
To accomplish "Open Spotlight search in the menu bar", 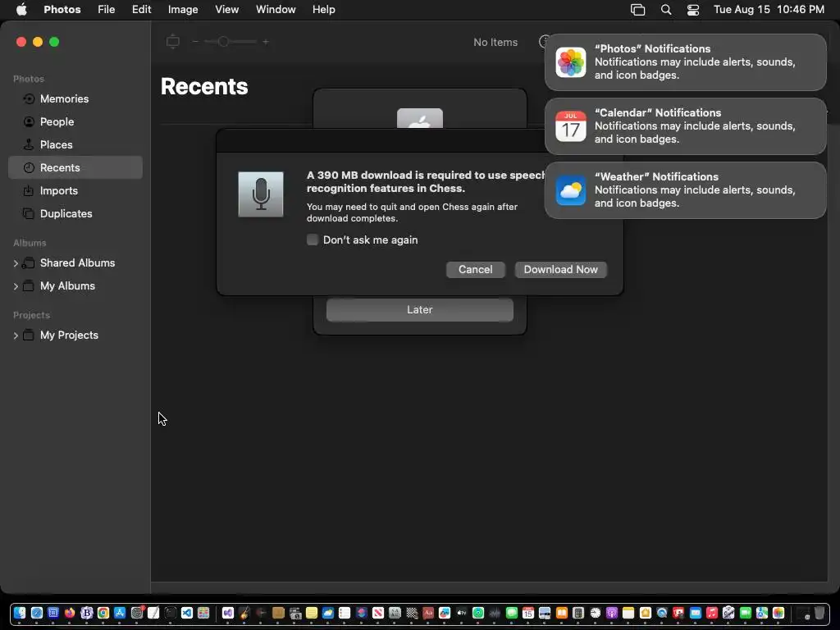I will coord(666,10).
